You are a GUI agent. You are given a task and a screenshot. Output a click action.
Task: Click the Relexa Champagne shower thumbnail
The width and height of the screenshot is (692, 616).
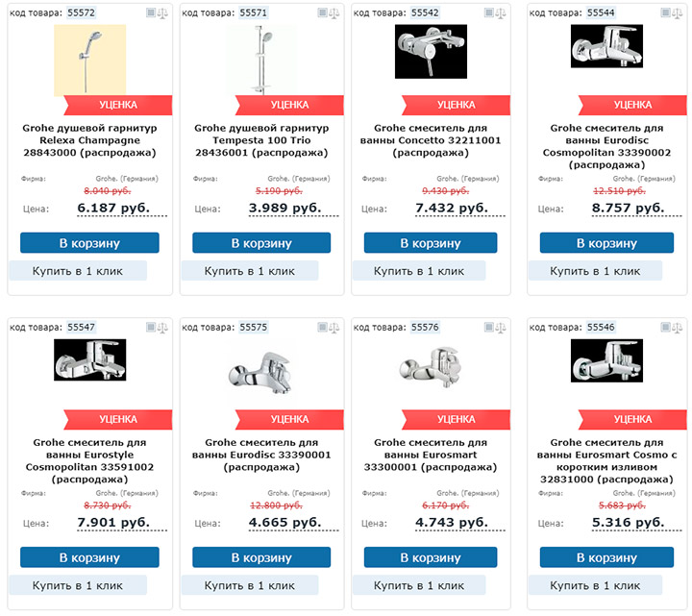[x=89, y=60]
